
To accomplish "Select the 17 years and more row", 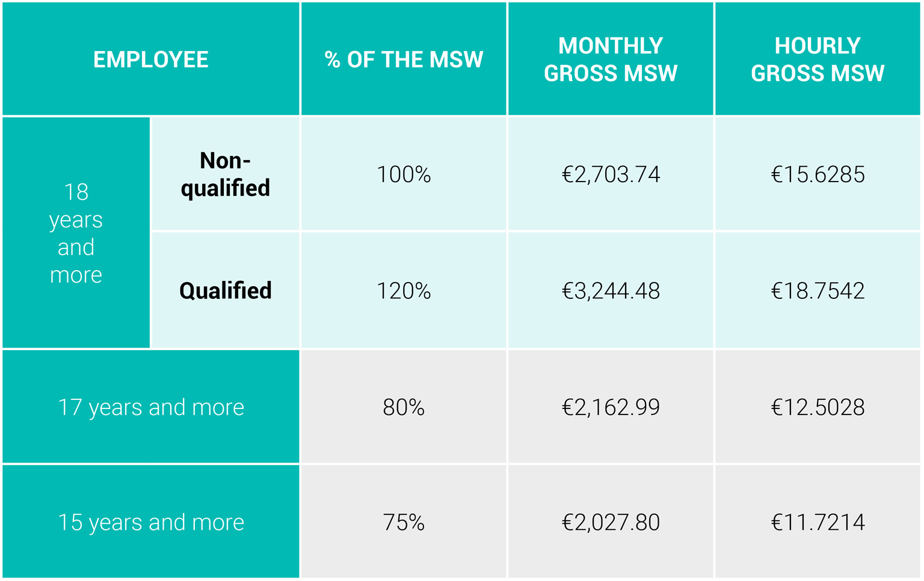I will 150,407.
